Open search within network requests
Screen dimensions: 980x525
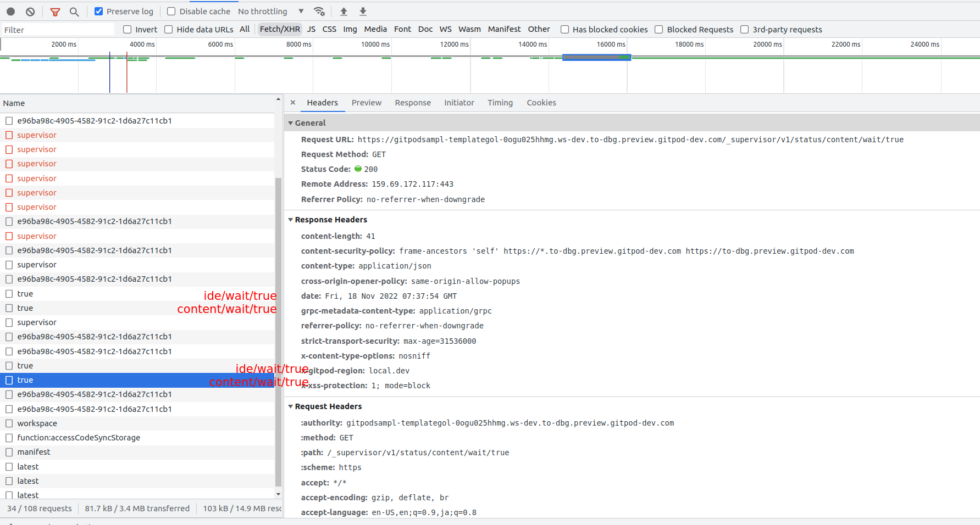74,11
